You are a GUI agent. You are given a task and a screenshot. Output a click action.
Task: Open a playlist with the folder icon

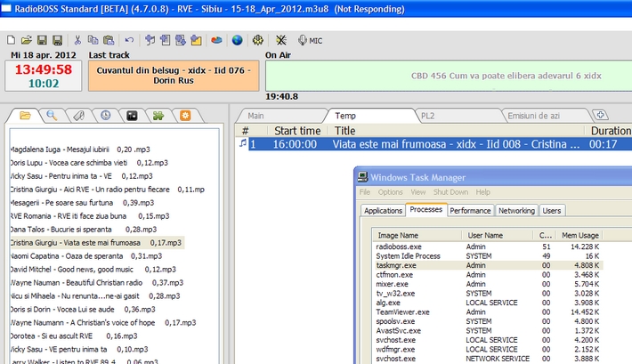click(x=27, y=40)
